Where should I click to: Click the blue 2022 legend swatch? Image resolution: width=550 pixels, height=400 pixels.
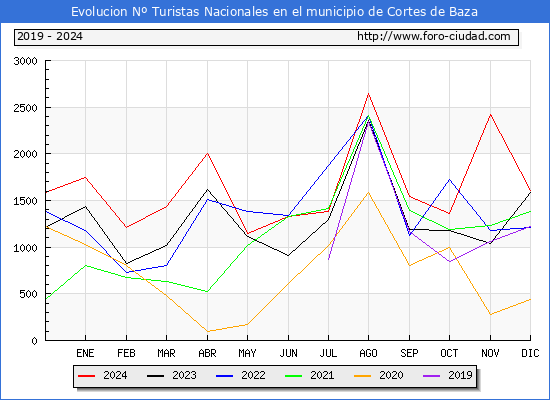[x=224, y=376]
